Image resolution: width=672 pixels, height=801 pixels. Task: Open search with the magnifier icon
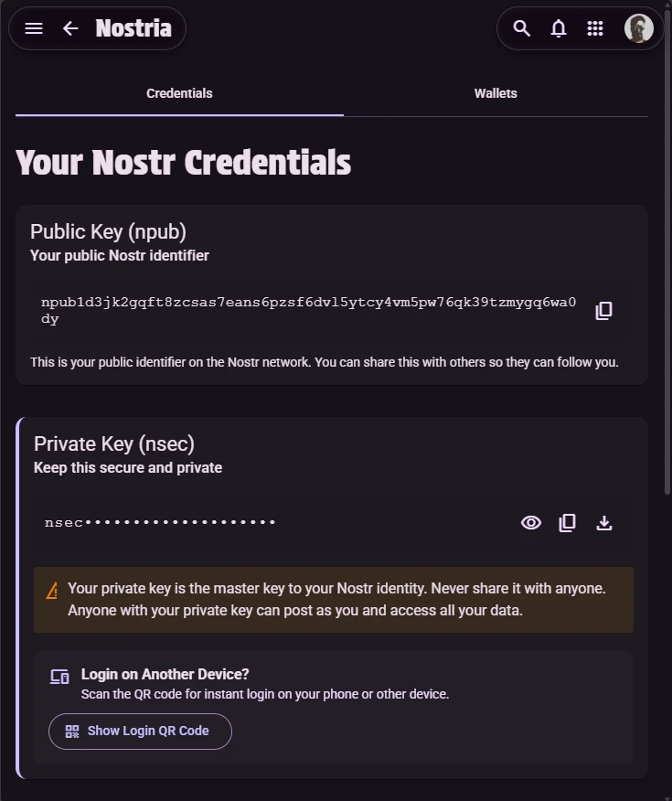522,28
